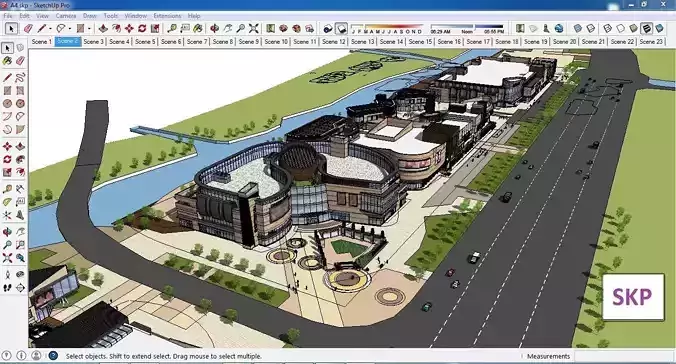
Task: Open the Extensions menu
Action: click(x=167, y=16)
